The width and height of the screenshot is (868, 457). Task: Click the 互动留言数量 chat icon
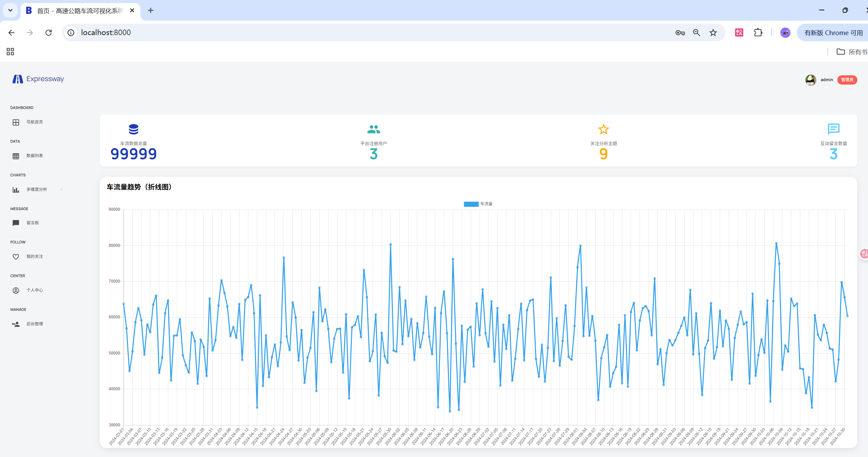833,129
